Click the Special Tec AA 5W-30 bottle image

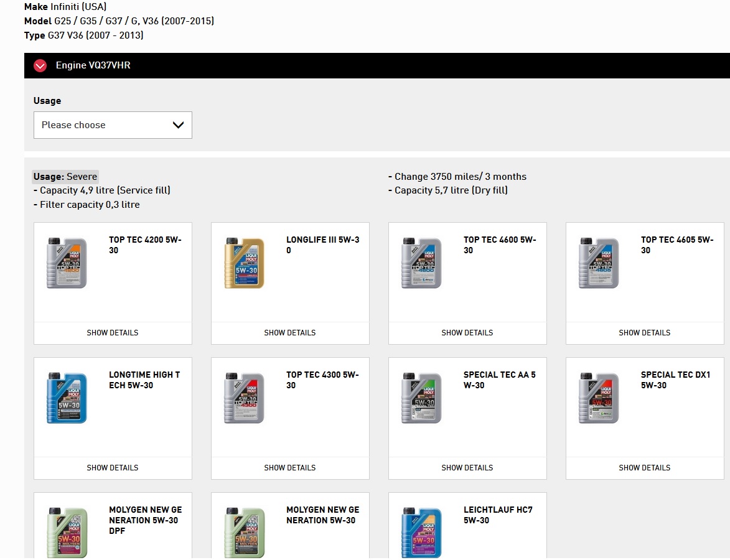pos(422,398)
